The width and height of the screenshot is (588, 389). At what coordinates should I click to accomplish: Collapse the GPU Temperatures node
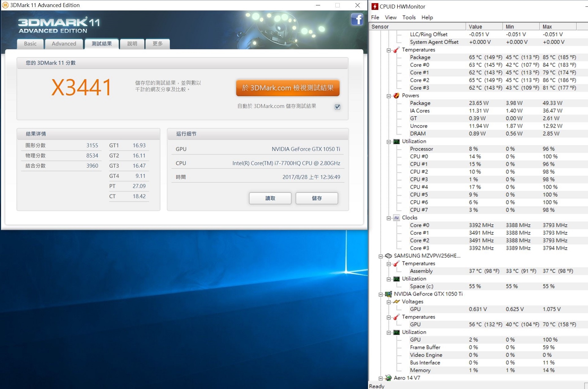pyautogui.click(x=388, y=318)
